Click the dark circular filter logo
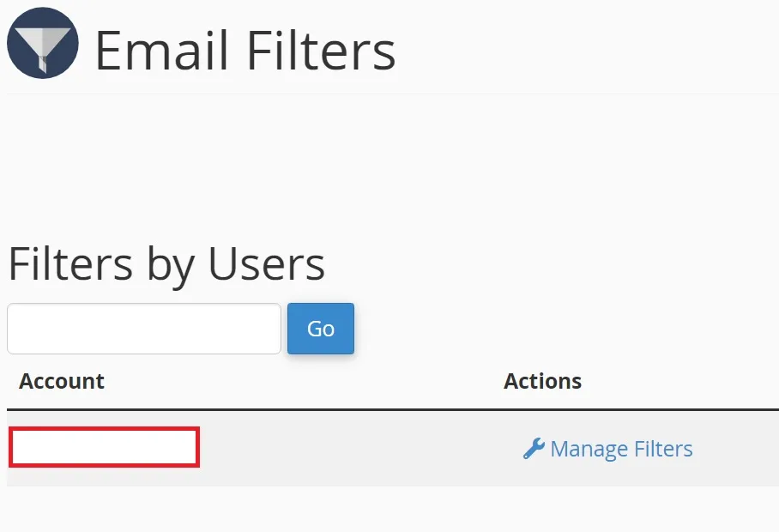Image resolution: width=779 pixels, height=532 pixels. click(x=43, y=43)
